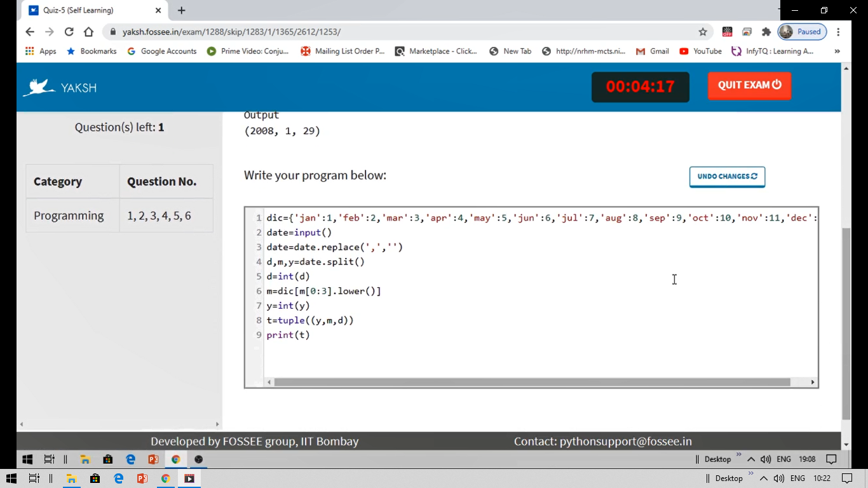The width and height of the screenshot is (868, 488).
Task: Open the Gmail bookmark link
Action: pos(652,51)
